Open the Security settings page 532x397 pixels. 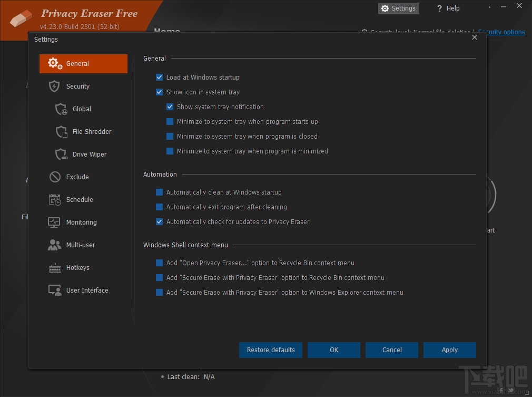[x=83, y=86]
